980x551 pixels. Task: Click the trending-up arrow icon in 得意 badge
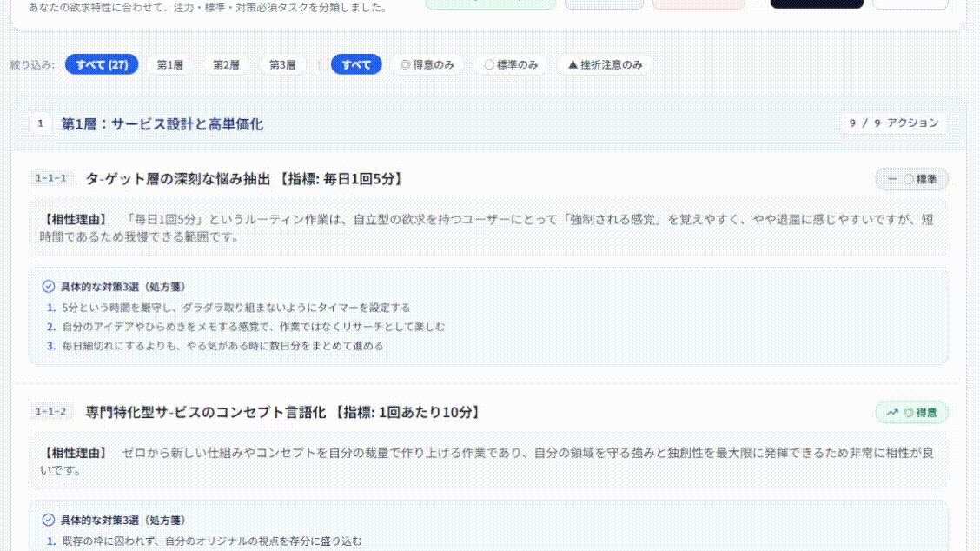coord(892,412)
